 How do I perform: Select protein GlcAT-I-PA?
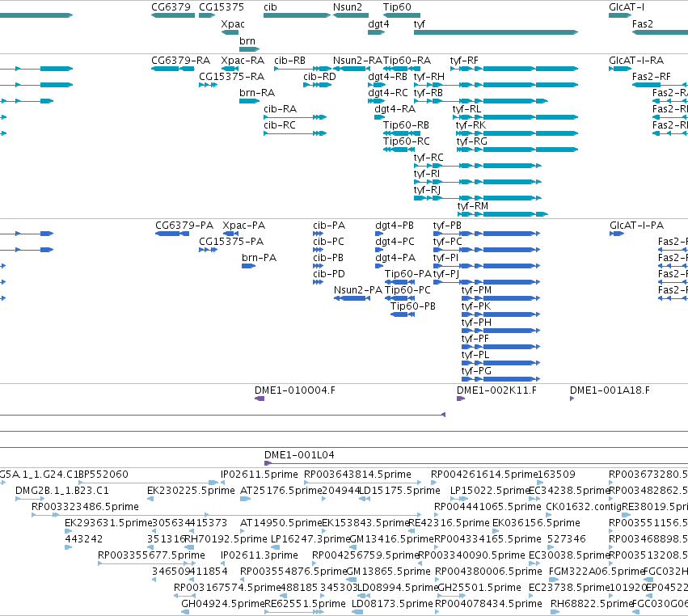point(617,234)
